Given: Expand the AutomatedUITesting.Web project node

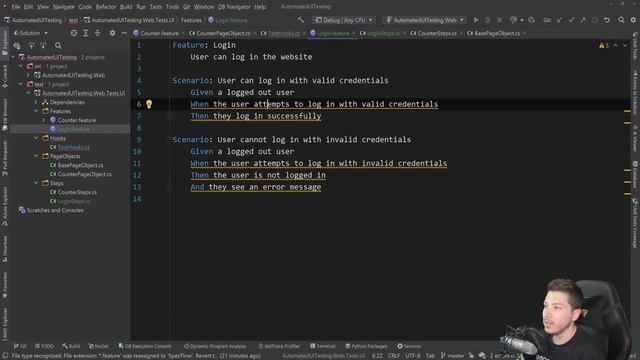Looking at the screenshot, I should click(29, 75).
